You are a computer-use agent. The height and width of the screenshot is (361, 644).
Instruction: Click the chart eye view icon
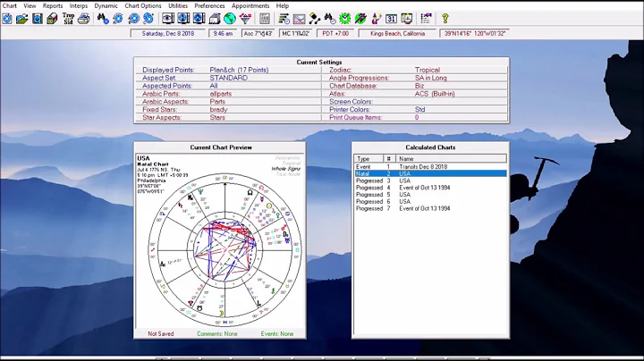coord(167,19)
